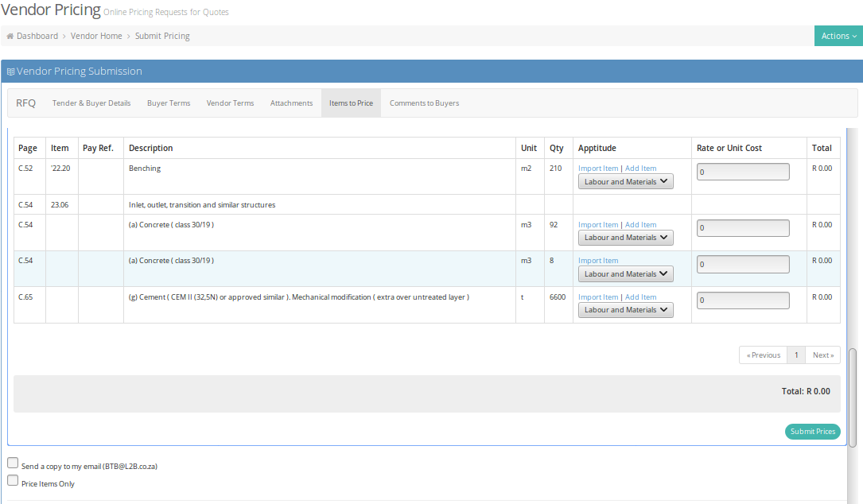This screenshot has width=863, height=504.
Task: Open the Comments to Buyers tab
Action: coord(425,103)
